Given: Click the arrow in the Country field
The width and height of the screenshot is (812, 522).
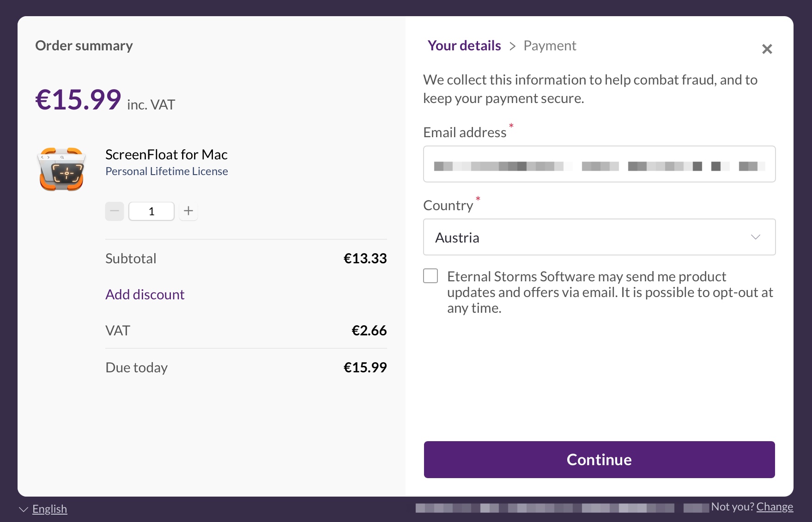Looking at the screenshot, I should (756, 237).
